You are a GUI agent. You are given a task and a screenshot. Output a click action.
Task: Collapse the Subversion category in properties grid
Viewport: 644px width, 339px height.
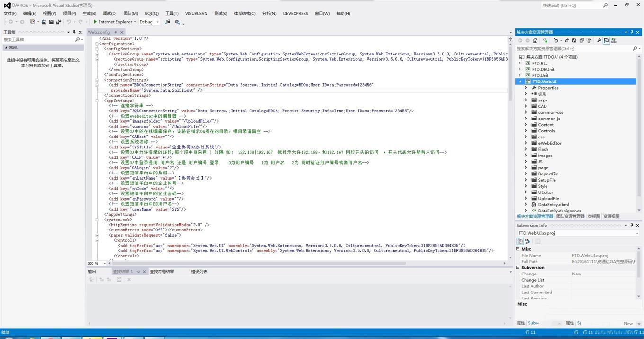[x=518, y=267]
